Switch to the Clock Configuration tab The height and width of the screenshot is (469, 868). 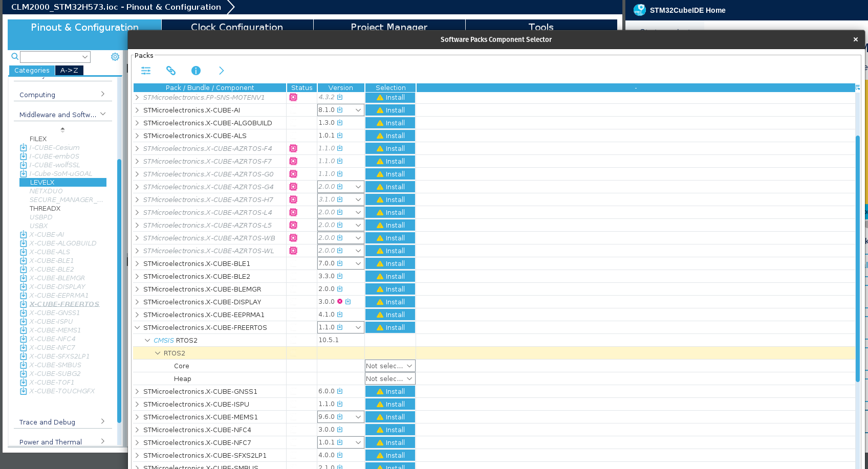237,27
